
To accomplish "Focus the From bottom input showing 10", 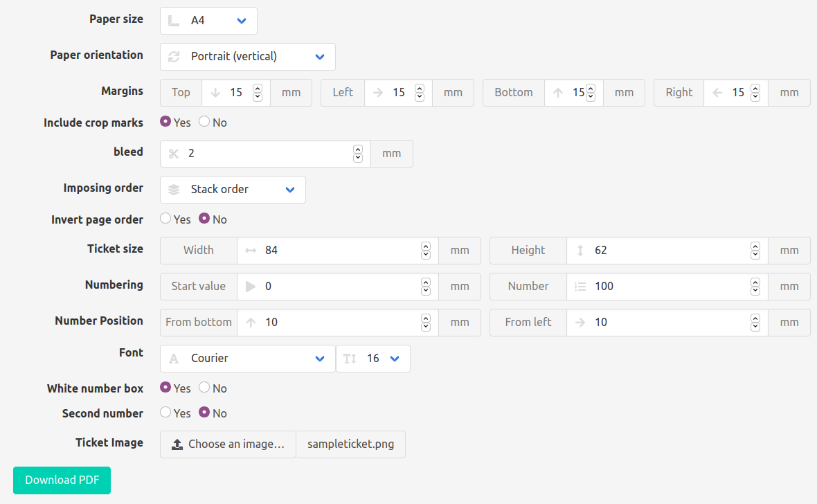I will (338, 323).
